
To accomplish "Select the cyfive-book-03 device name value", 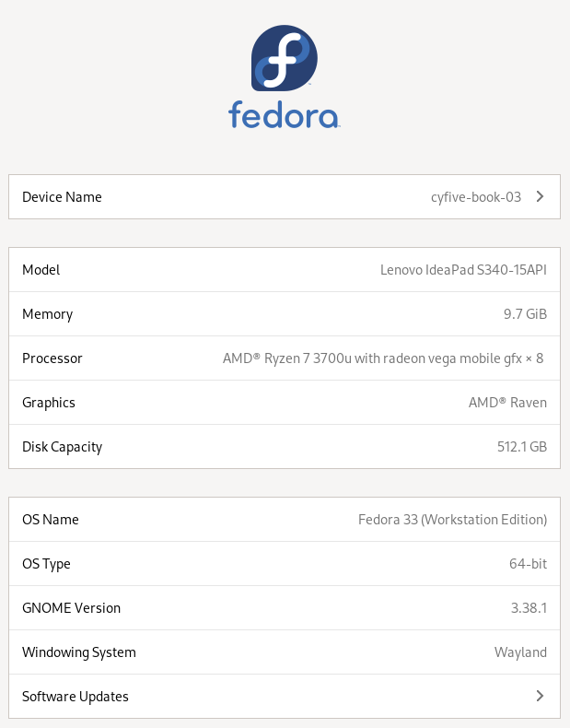I will 476,197.
